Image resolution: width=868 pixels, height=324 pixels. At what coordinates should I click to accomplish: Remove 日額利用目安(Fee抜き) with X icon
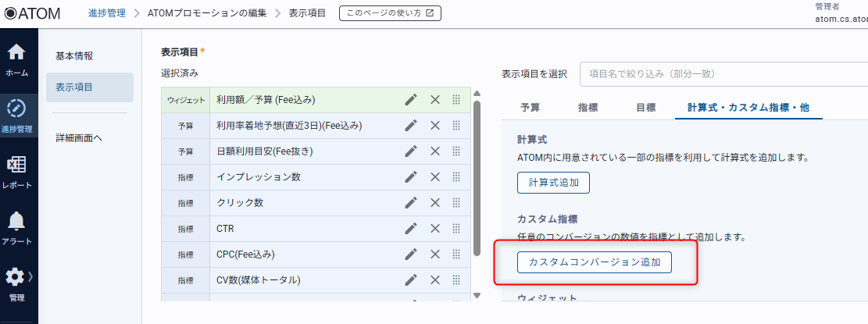[435, 151]
